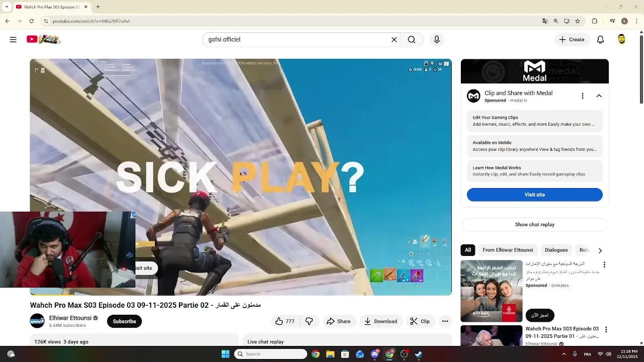Screen dimensions: 644x362
Task: Click the magnifier search button
Action: (412, 40)
